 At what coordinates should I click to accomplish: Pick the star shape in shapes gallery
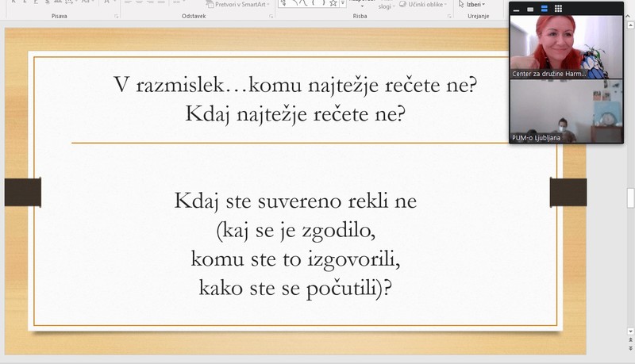pos(333,4)
